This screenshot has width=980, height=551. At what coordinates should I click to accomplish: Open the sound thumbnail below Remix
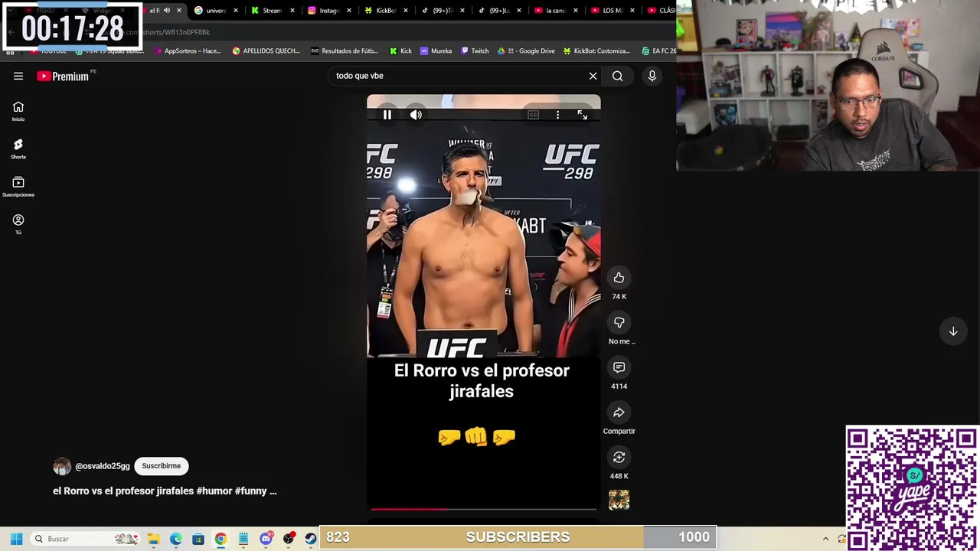click(x=619, y=500)
